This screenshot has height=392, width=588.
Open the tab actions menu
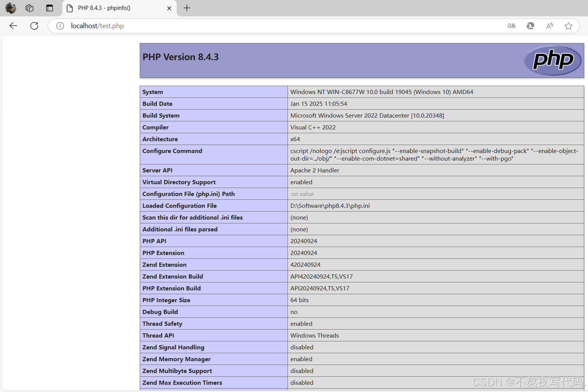(x=29, y=8)
